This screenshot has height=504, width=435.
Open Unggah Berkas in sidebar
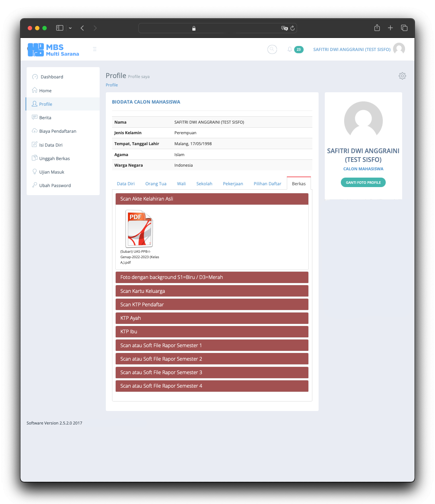[54, 159]
